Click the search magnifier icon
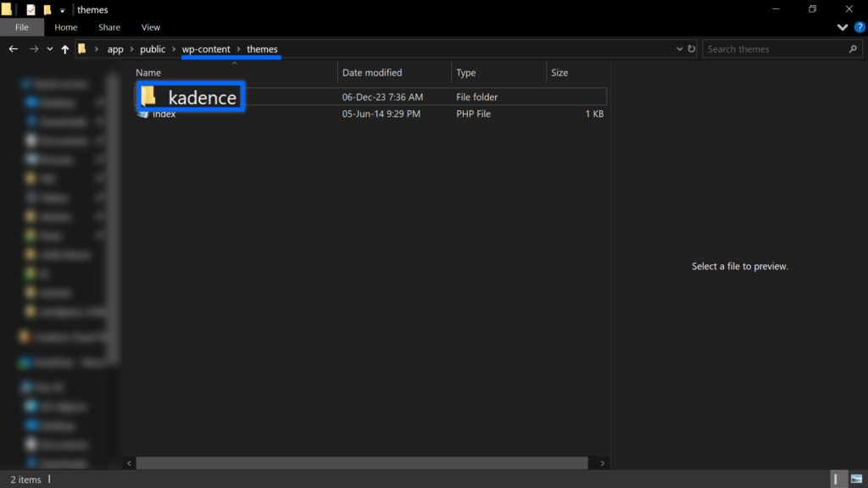The width and height of the screenshot is (868, 488). (853, 48)
